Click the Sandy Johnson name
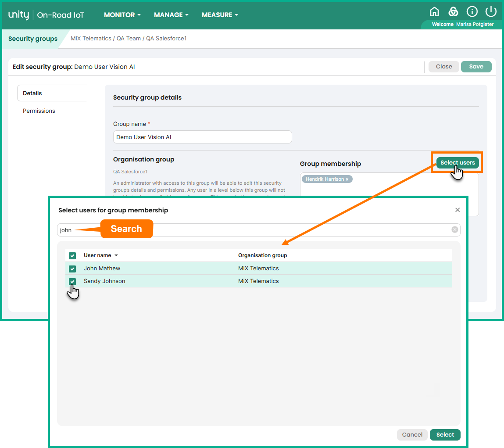504x448 pixels. click(104, 281)
